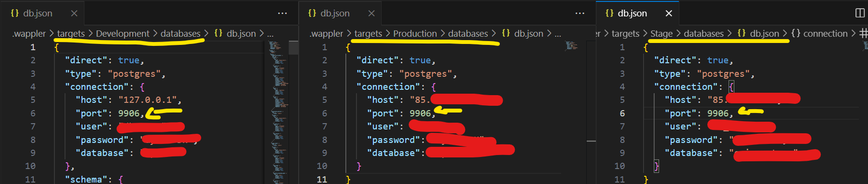Click targets breadcrumb in Development editor

click(71, 33)
